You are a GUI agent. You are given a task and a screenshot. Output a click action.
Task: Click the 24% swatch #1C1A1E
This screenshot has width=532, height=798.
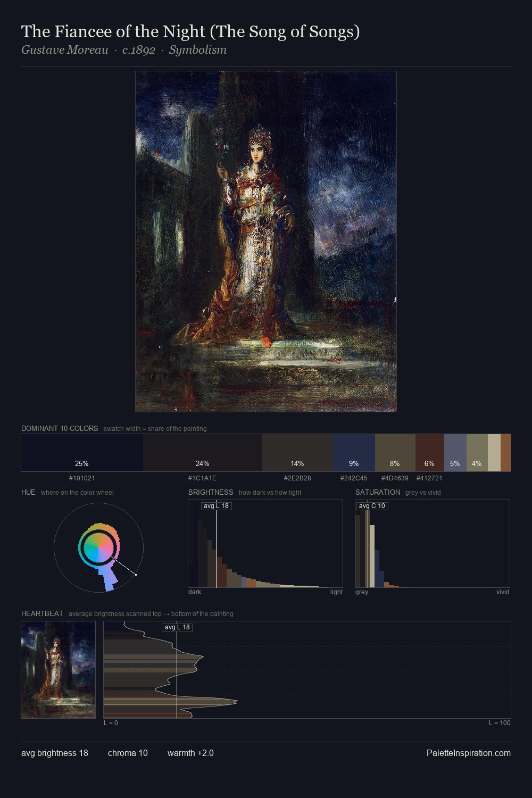[203, 453]
